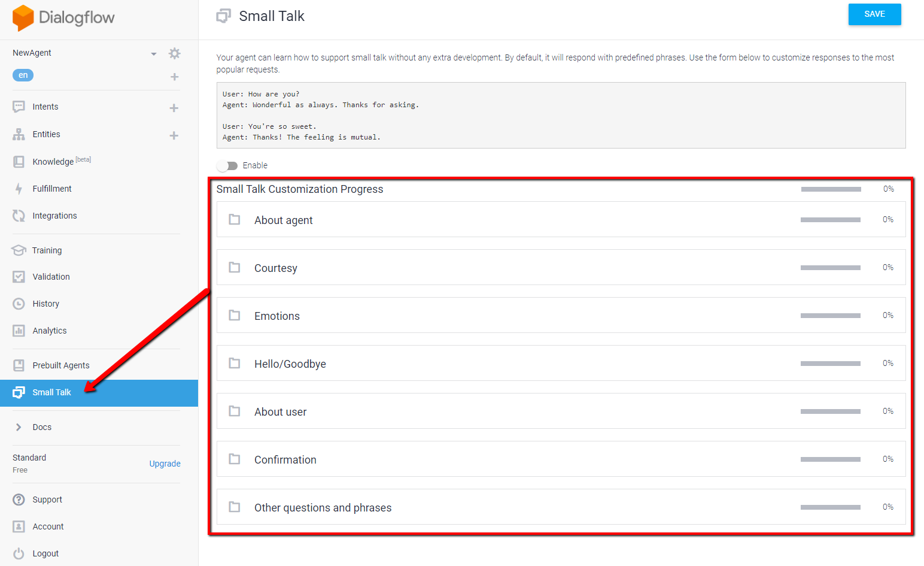
Task: Click the Hello/Goodbye folder icon
Action: pos(235,363)
